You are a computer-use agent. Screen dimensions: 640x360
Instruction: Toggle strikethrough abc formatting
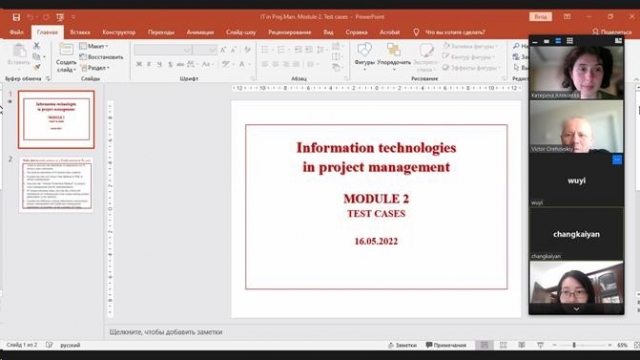(x=180, y=64)
